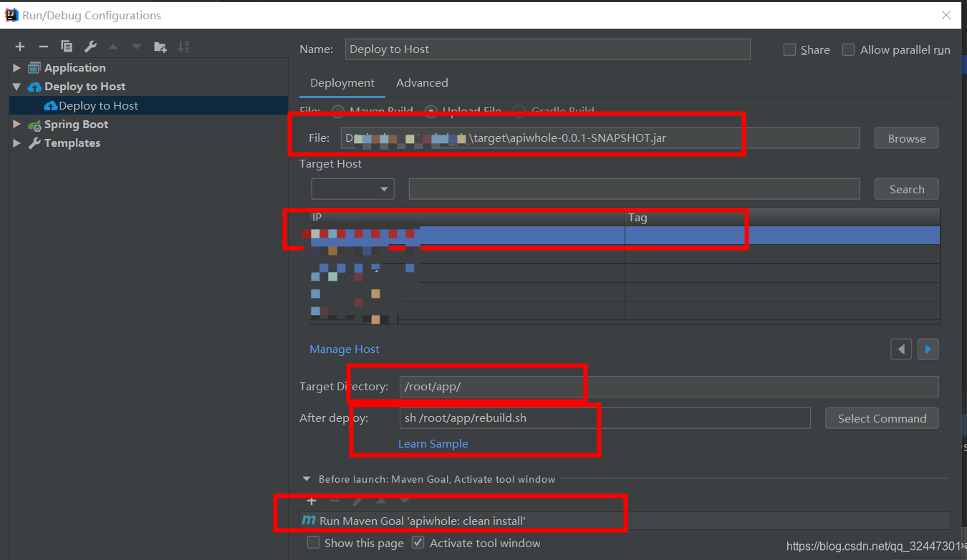This screenshot has height=560, width=967.
Task: Move configuration down arrow in left toolbar
Action: click(136, 47)
